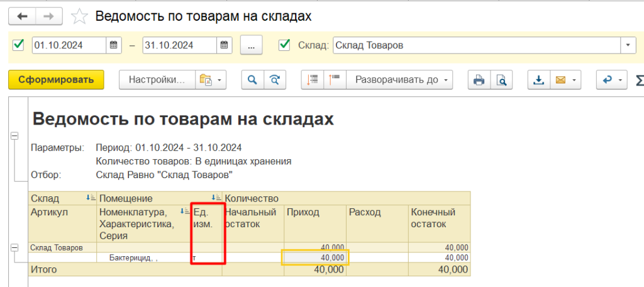
Task: Click the Количество header cell
Action: [x=347, y=198]
